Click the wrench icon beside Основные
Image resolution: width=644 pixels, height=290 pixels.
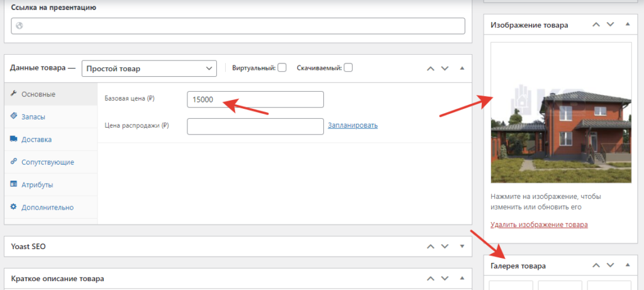point(14,94)
